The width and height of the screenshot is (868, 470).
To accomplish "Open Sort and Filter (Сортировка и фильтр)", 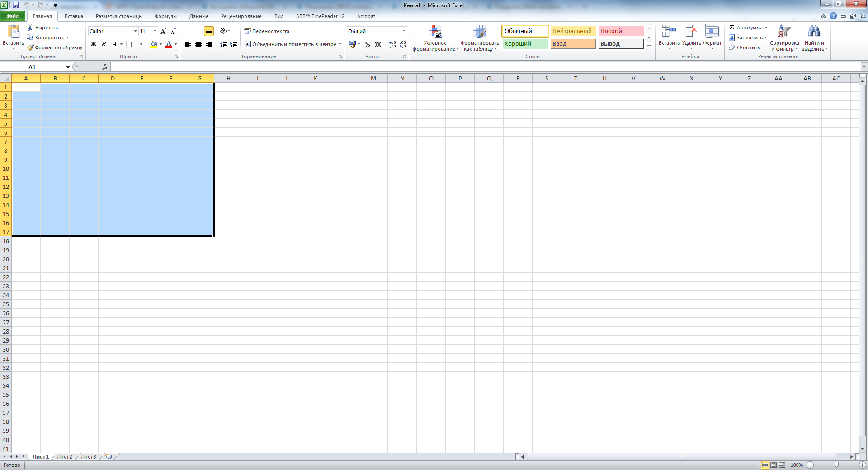I will (784, 31).
